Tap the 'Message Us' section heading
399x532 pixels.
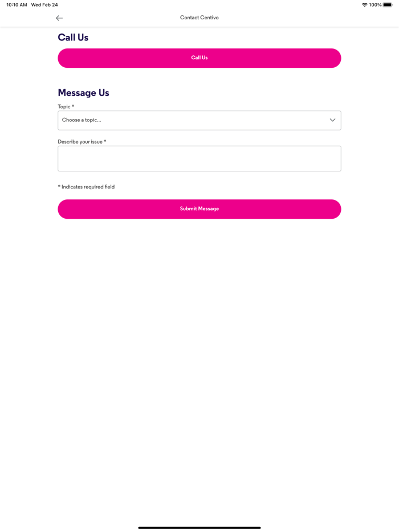tap(84, 93)
